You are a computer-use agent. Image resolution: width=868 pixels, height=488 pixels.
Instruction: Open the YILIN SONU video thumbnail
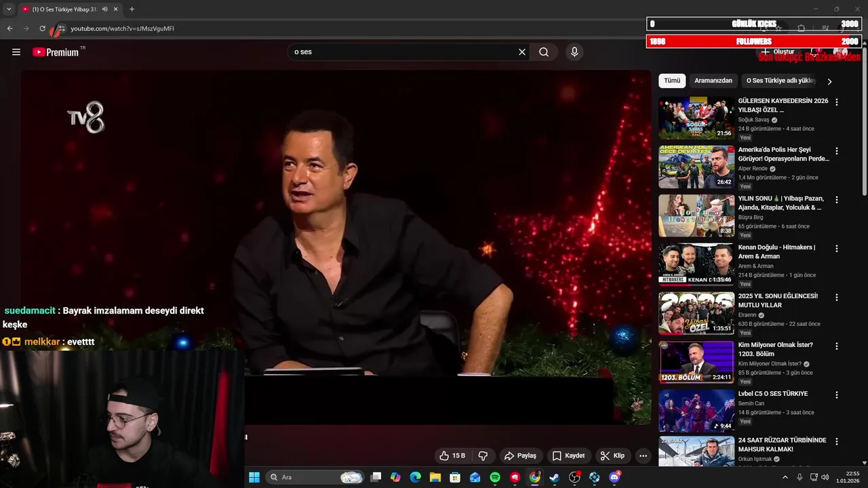click(696, 216)
